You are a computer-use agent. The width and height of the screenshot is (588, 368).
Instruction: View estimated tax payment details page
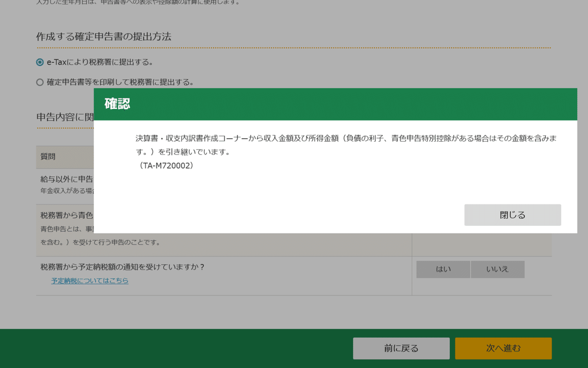pos(90,280)
